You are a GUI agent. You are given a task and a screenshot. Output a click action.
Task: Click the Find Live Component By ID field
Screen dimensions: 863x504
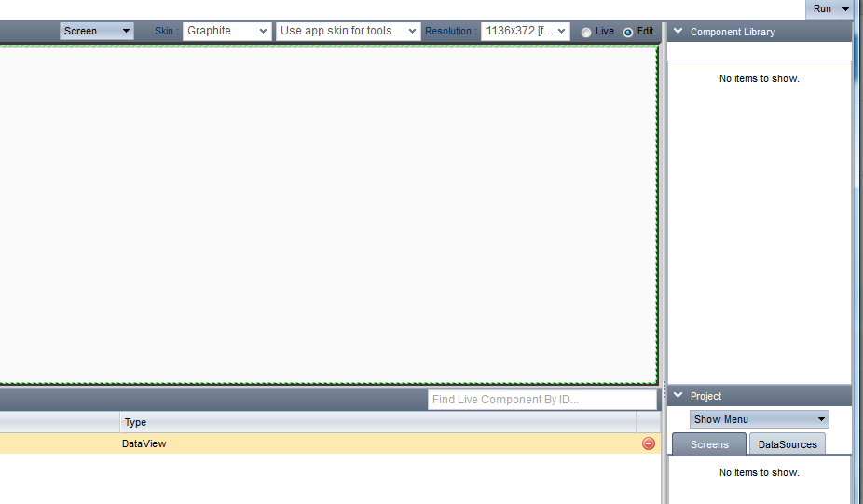tap(541, 400)
